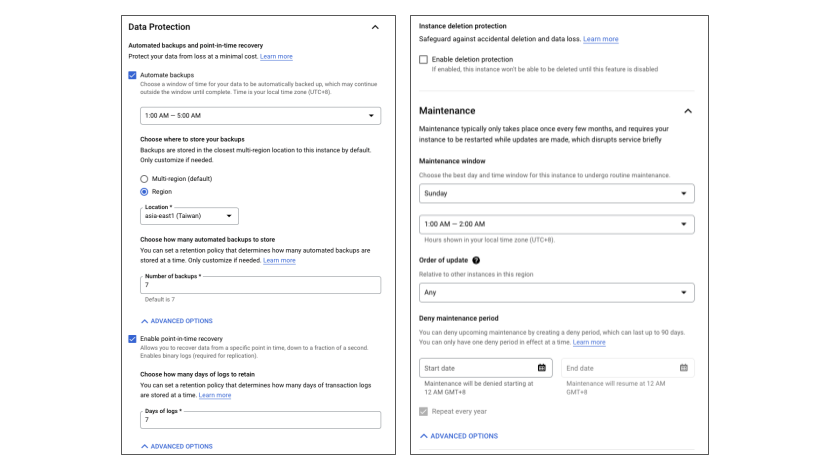The image size is (830, 470).
Task: Open the Location asia-east1 (Taiwan) dropdown
Action: coord(189,216)
